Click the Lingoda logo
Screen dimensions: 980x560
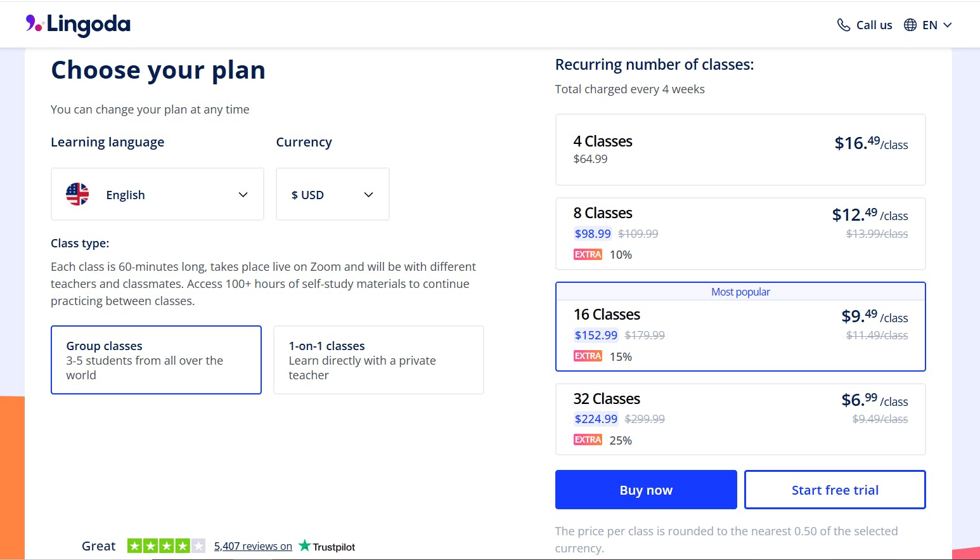pyautogui.click(x=77, y=24)
